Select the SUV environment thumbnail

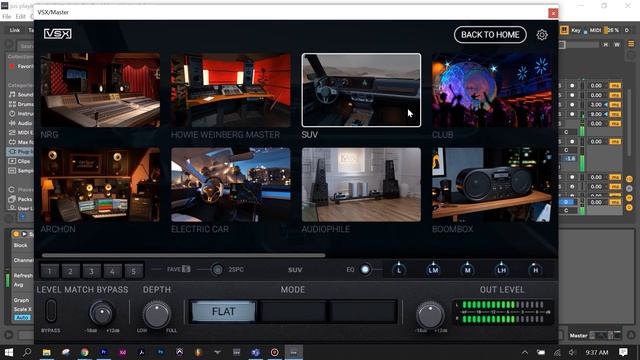[x=361, y=90]
